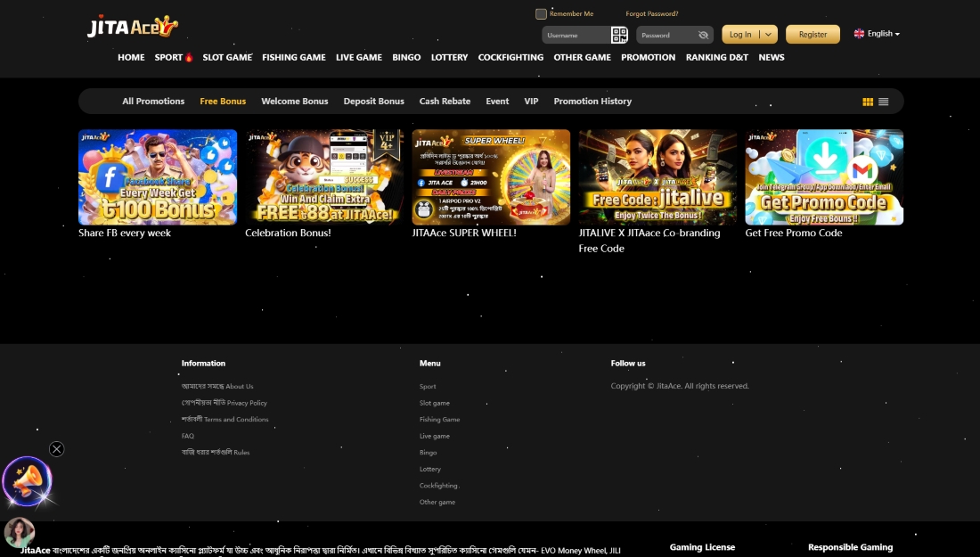Select the Cash Rebate tab
Screen dimensions: 980x557
click(445, 102)
